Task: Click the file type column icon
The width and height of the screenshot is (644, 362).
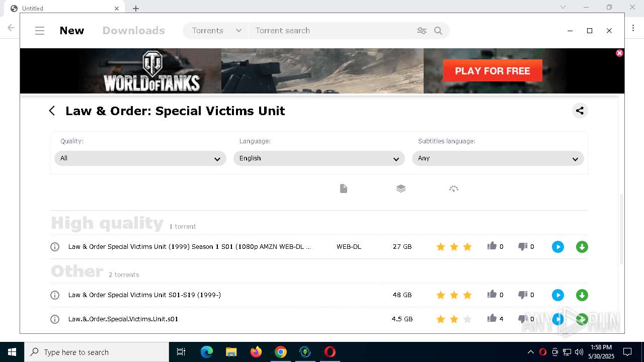Action: tap(344, 189)
